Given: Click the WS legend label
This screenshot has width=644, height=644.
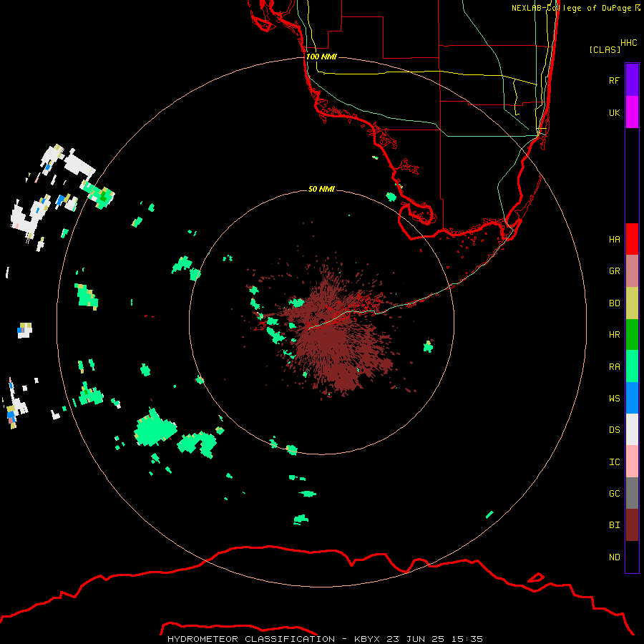Looking at the screenshot, I should point(614,398).
